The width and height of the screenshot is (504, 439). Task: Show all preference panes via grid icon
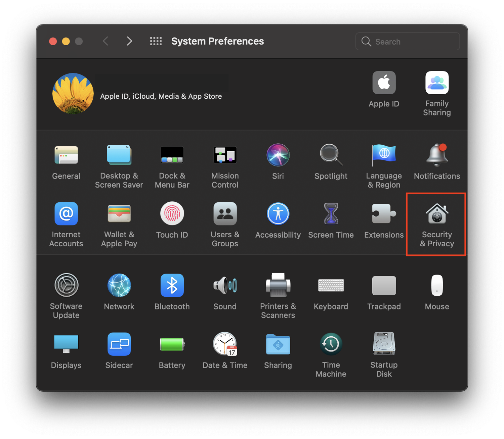click(156, 41)
